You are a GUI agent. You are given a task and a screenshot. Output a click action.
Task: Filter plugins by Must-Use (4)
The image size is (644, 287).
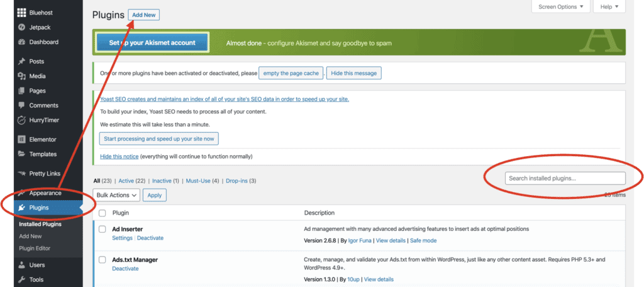point(204,181)
